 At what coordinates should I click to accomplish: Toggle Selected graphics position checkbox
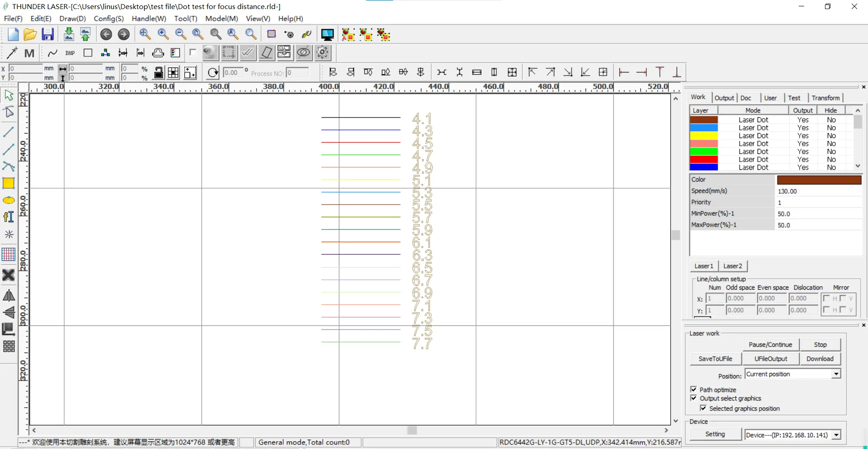coord(703,408)
